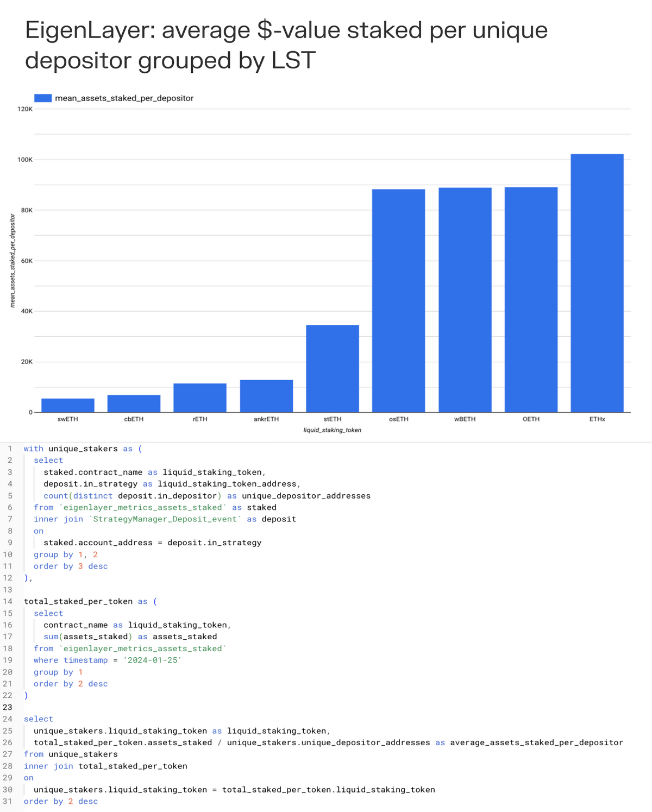Click 'from unique_stakers' on line 27
This screenshot has height=812, width=652.
pyautogui.click(x=71, y=754)
